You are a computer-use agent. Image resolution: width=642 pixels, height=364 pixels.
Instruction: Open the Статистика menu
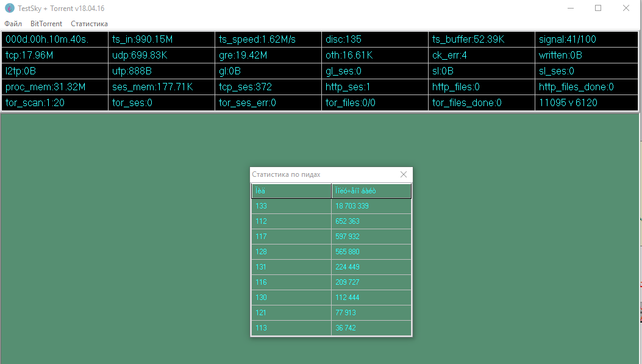click(x=89, y=24)
